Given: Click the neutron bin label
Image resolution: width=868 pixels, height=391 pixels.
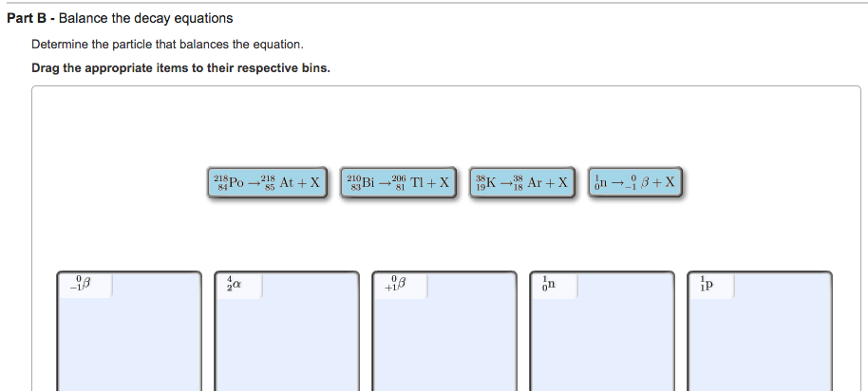Looking at the screenshot, I should pyautogui.click(x=554, y=285).
